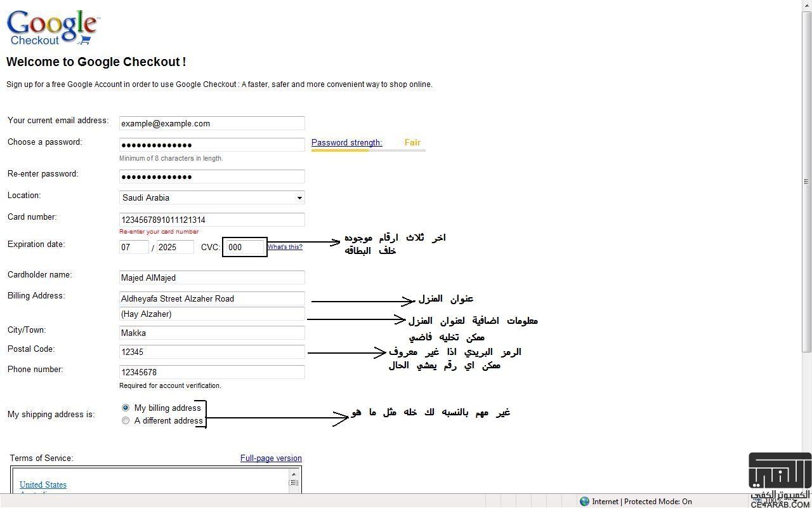Click the terms box scroll up arrow
The height and width of the screenshot is (508, 812).
[x=294, y=474]
